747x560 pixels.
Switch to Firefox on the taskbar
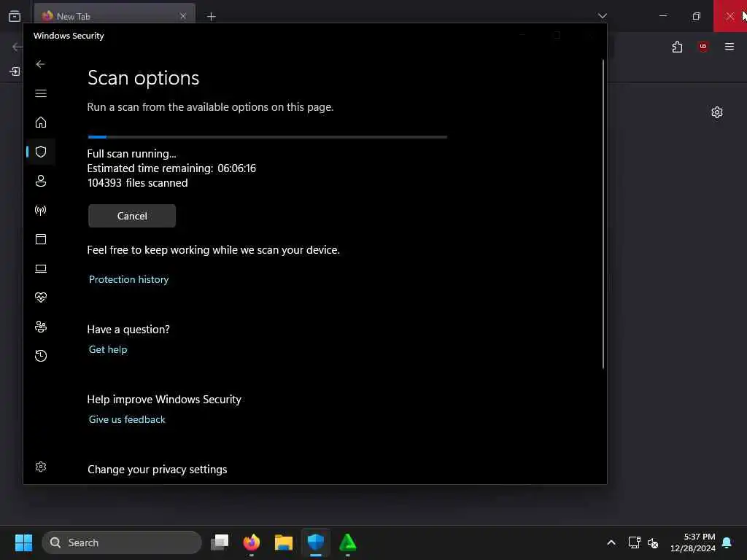coord(252,542)
